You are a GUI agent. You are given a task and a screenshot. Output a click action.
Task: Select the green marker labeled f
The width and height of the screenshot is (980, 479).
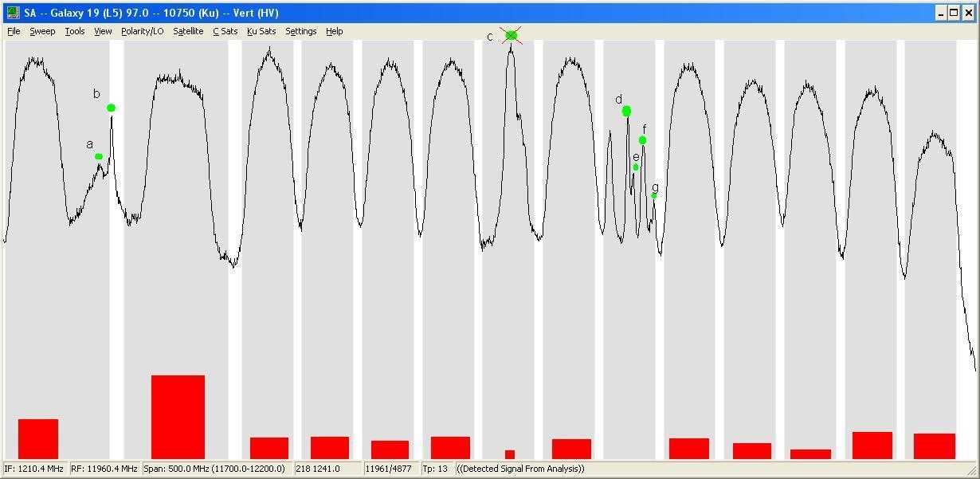tap(642, 140)
